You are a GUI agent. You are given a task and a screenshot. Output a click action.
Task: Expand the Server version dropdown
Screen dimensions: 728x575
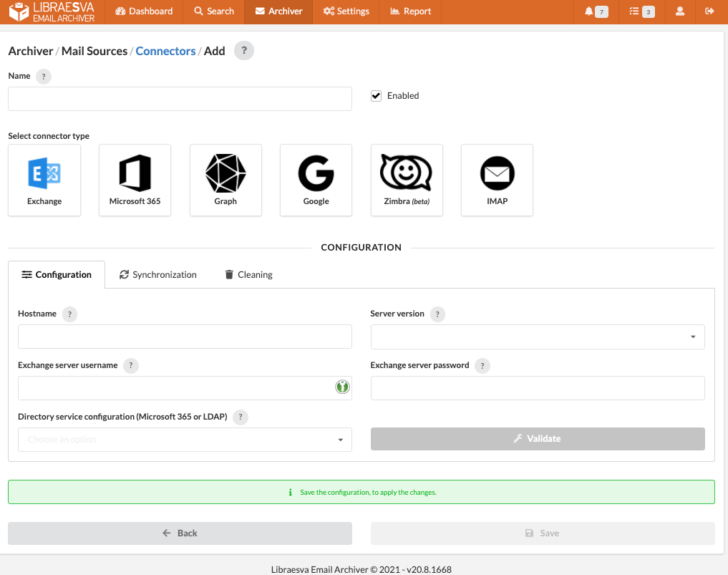[538, 337]
